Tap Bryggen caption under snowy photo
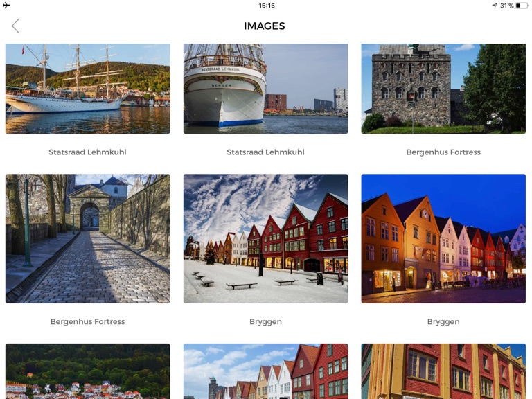Viewport: 532px width, 399px height. click(266, 321)
